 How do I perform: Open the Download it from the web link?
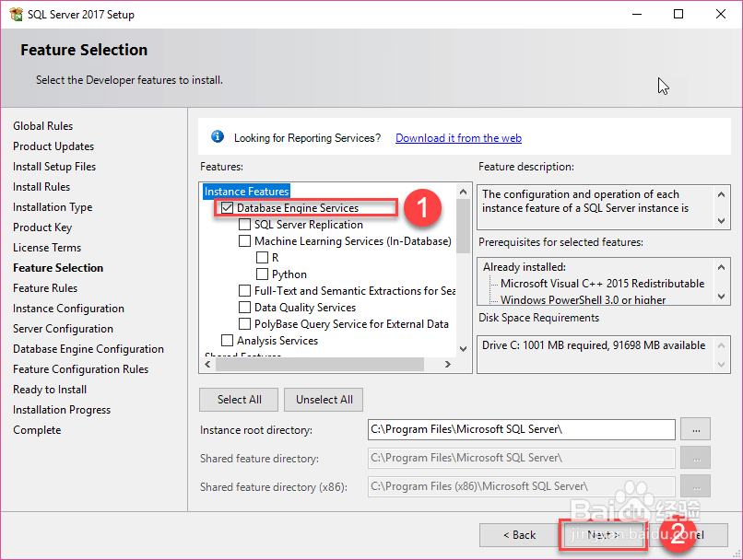click(x=458, y=138)
